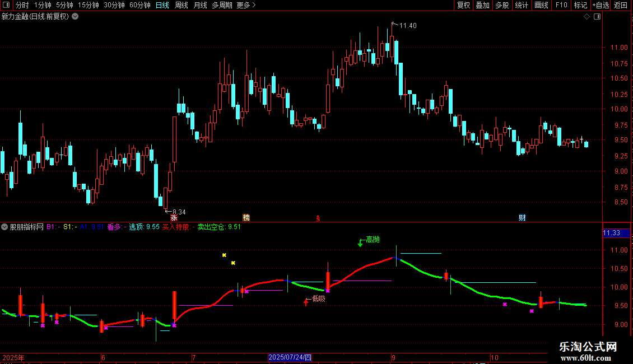Screen dimensions: 633x364
Task: Expand the dropdown beside 新力金融 title
Action: [75, 17]
